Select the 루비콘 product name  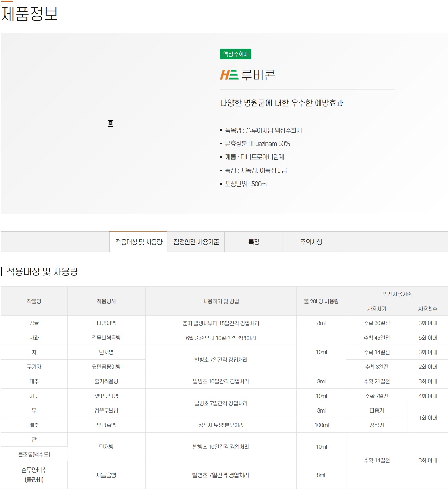click(x=258, y=75)
